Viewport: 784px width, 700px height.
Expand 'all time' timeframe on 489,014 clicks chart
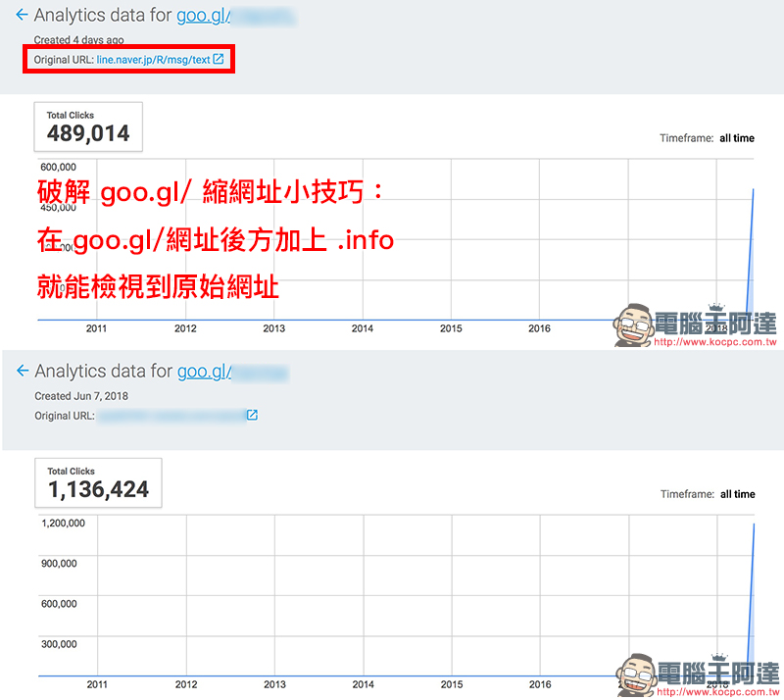click(x=736, y=138)
